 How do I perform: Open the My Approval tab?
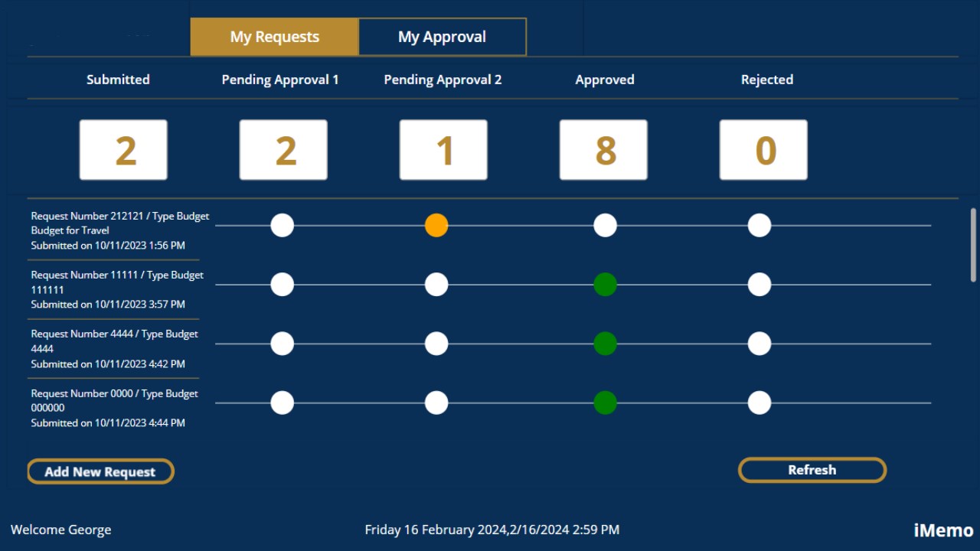click(442, 37)
